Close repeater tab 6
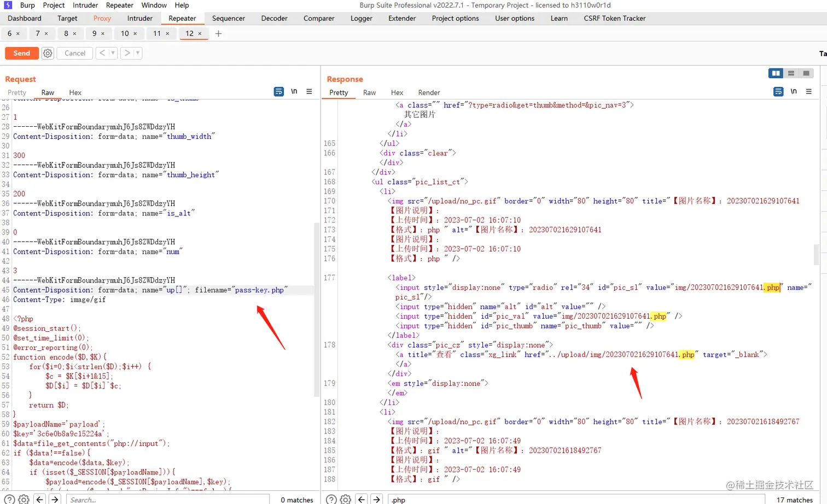This screenshot has width=827, height=504. (x=18, y=34)
